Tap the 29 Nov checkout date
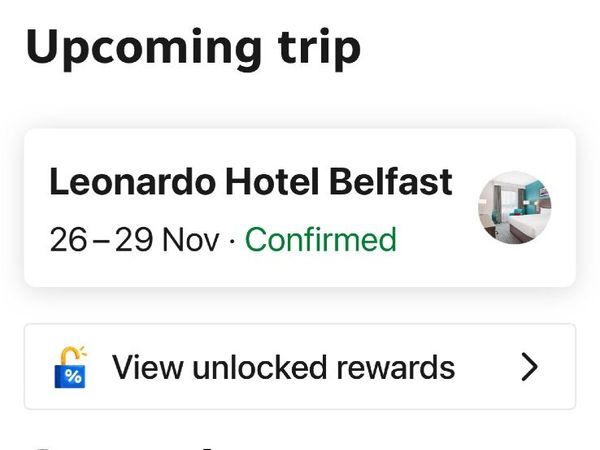The height and width of the screenshot is (450, 600). point(166,240)
